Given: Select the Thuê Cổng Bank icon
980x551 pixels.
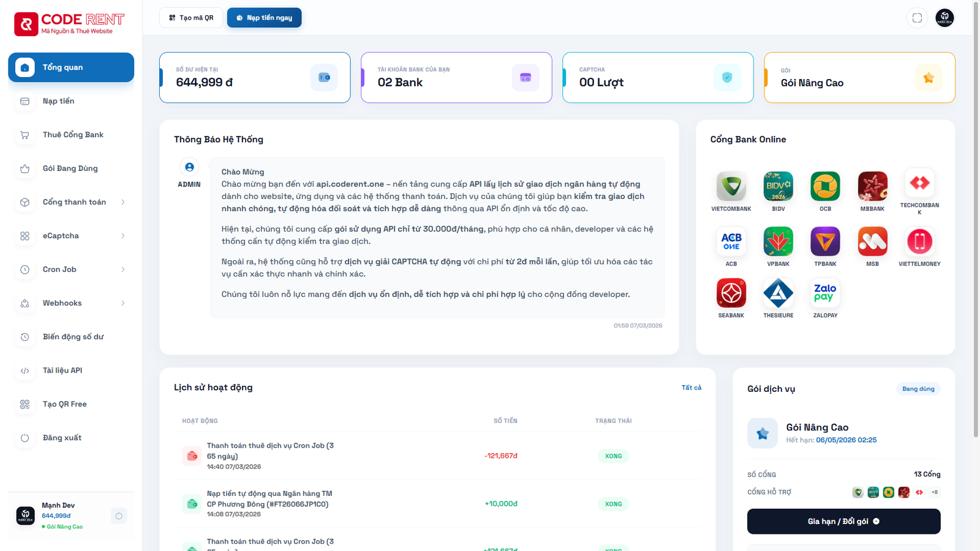Looking at the screenshot, I should pos(24,135).
